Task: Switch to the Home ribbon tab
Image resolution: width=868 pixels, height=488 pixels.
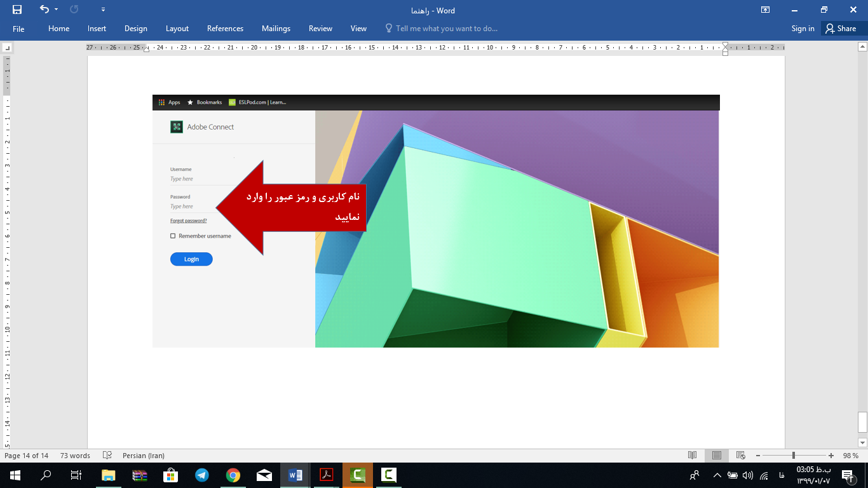Action: pyautogui.click(x=59, y=29)
